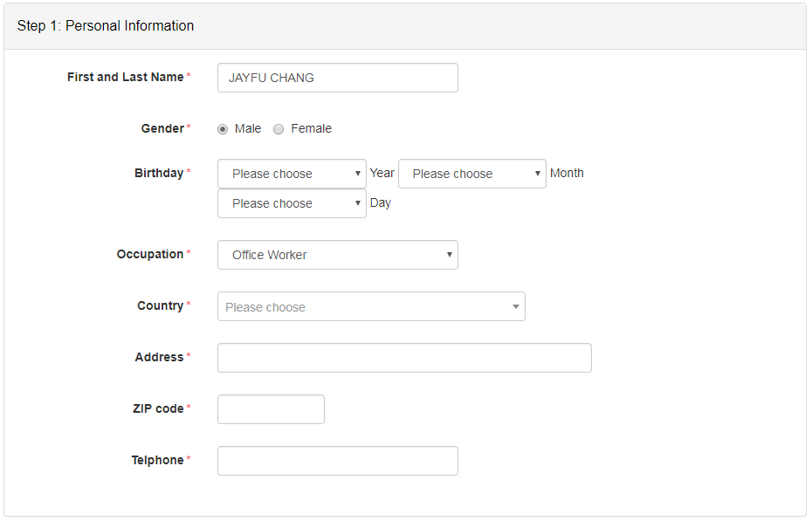The height and width of the screenshot is (521, 812).
Task: Focus the Telphone input field
Action: (338, 461)
